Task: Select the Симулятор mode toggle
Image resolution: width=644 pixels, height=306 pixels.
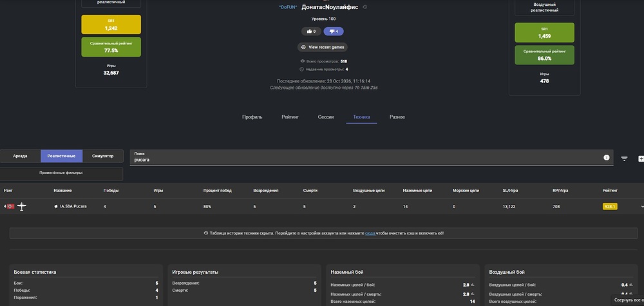Action: tap(102, 156)
